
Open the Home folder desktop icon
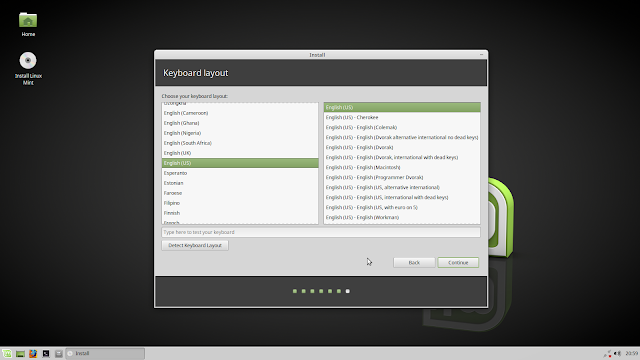[28, 24]
